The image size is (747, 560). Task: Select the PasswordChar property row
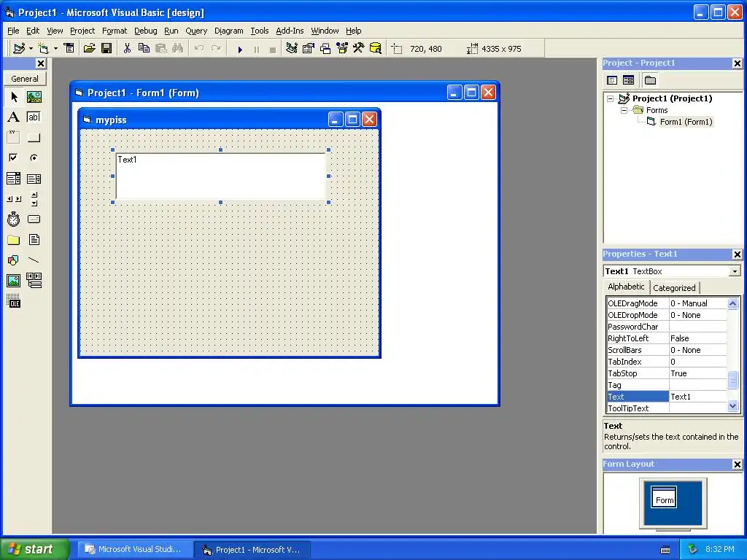coord(667,327)
